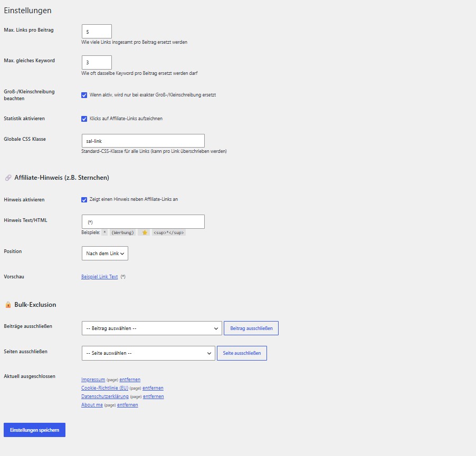Click the 'Einstellungen' page heading
Screen dimensions: 476x456
point(27,11)
